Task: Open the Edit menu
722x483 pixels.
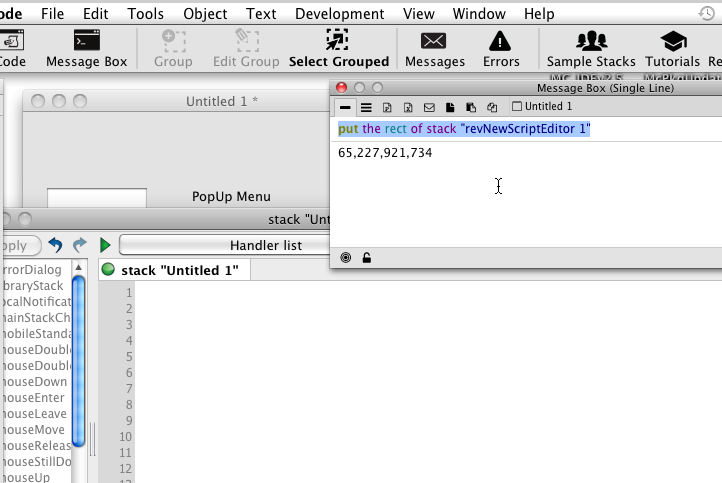Action: pos(95,14)
